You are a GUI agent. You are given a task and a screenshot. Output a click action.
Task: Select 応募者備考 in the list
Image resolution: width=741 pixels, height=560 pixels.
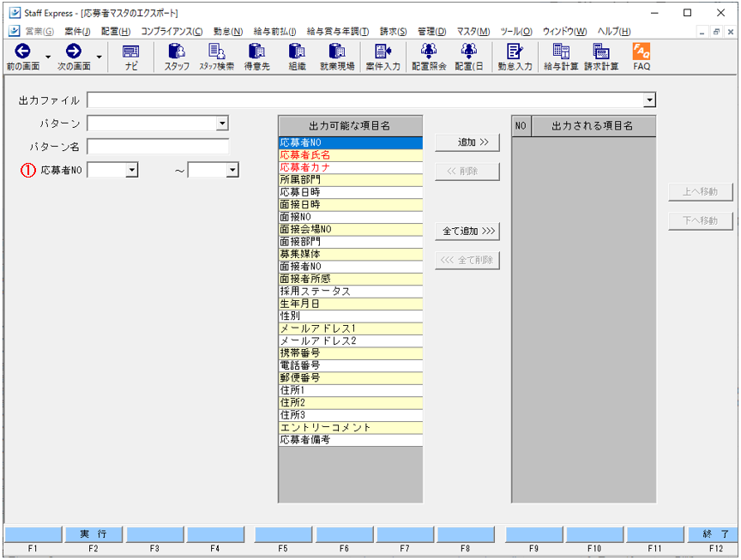(351, 440)
